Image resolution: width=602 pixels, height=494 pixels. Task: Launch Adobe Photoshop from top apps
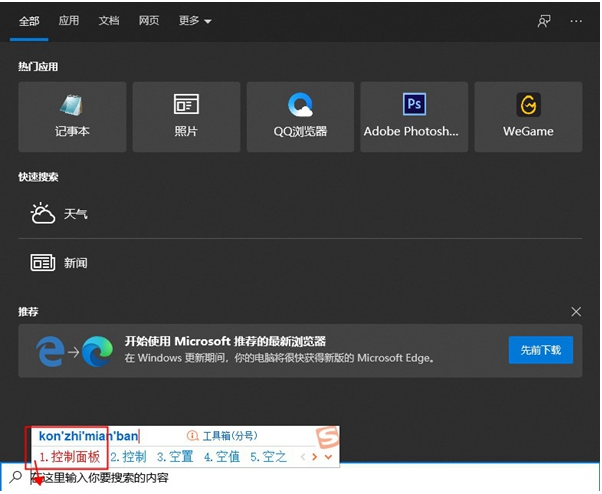point(414,116)
